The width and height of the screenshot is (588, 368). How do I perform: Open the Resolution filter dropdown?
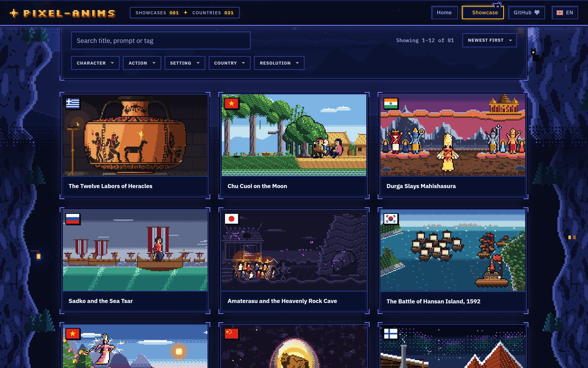point(279,63)
